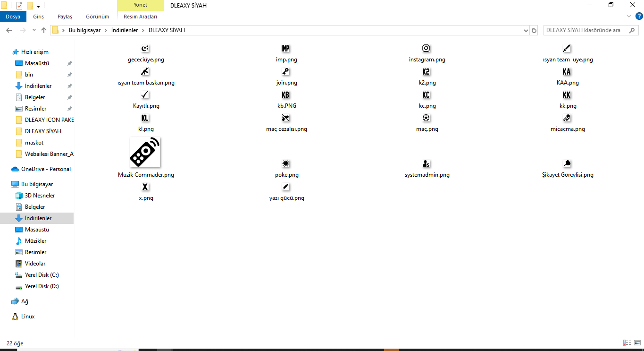Viewport: 644px width, 351px height.
Task: Open OneDrive - Personal in sidebar
Action: pyautogui.click(x=46, y=169)
